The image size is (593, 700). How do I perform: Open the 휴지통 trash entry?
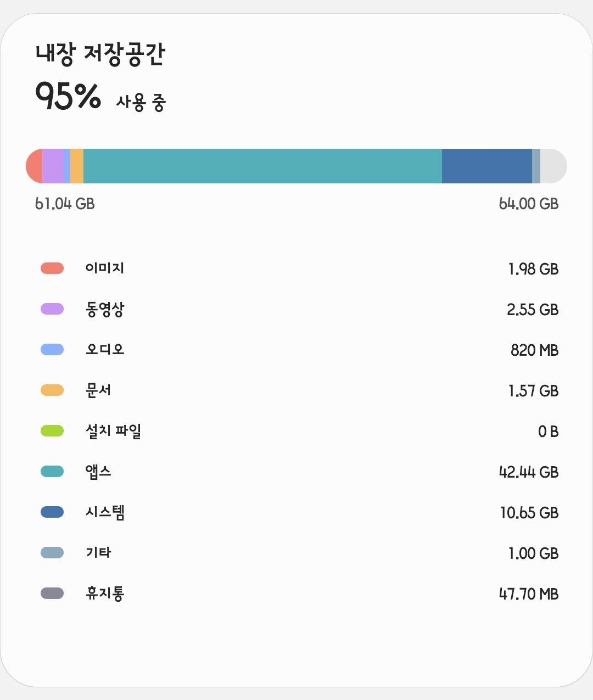pos(296,593)
